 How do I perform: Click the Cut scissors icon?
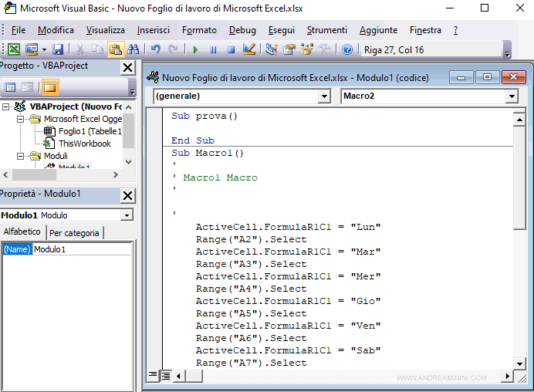(x=80, y=49)
